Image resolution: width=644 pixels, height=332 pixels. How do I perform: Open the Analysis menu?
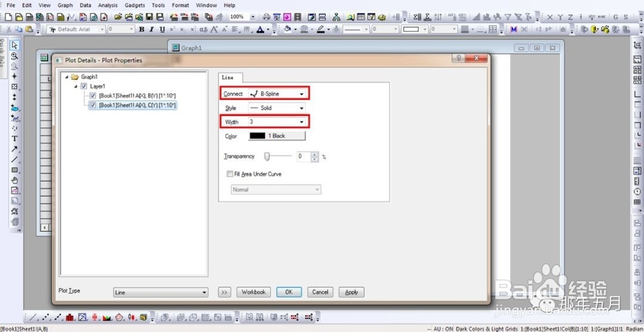[x=108, y=5]
